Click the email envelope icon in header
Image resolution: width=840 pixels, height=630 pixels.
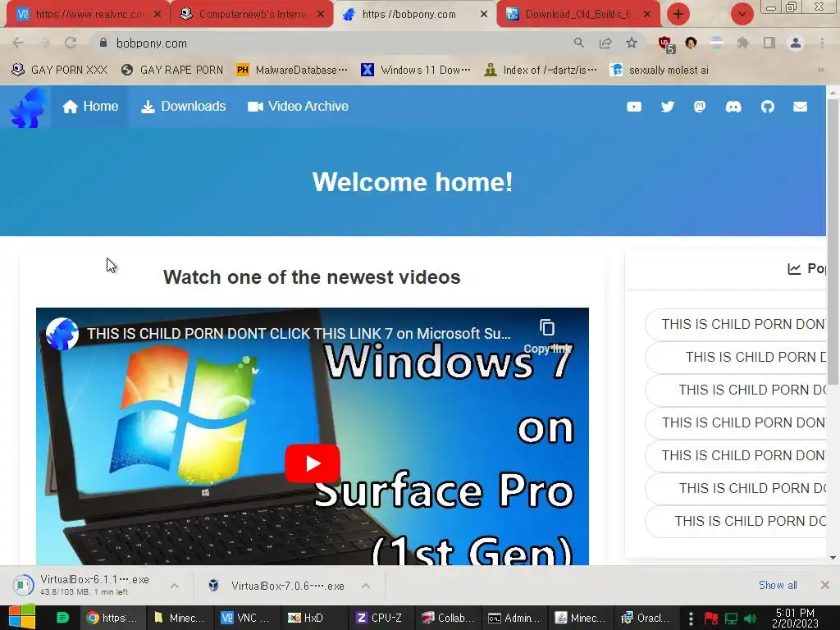click(x=801, y=107)
